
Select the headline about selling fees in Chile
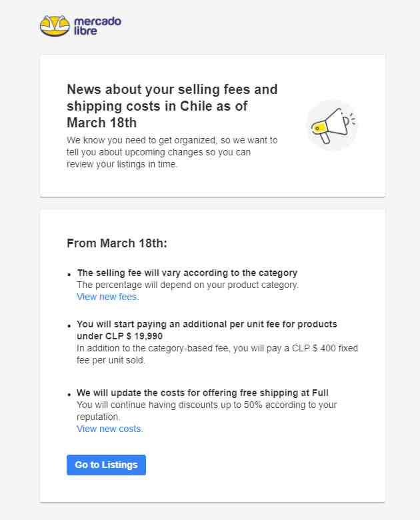click(x=172, y=106)
